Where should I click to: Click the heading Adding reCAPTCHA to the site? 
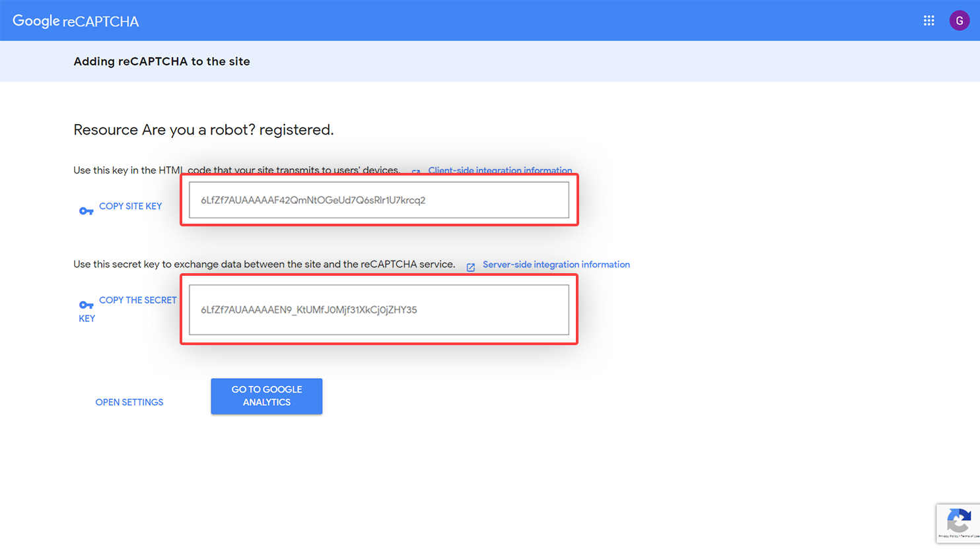tap(162, 61)
